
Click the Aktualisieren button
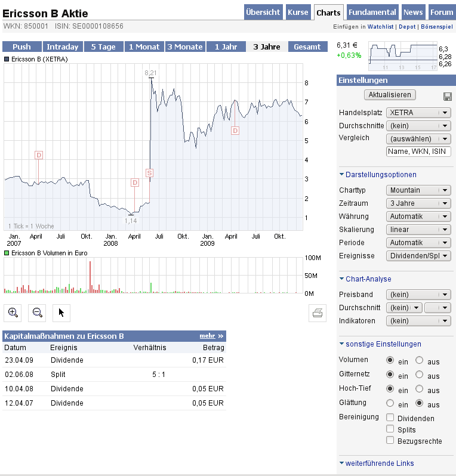click(390, 95)
